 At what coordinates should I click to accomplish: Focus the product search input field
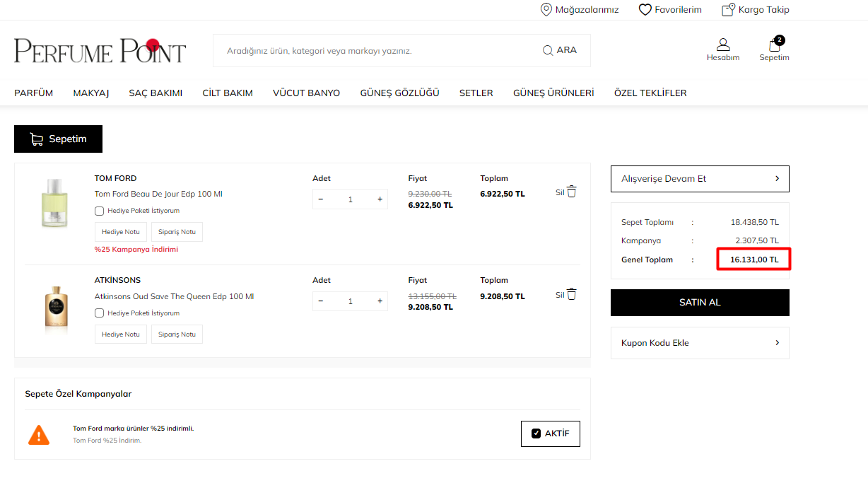coord(375,51)
